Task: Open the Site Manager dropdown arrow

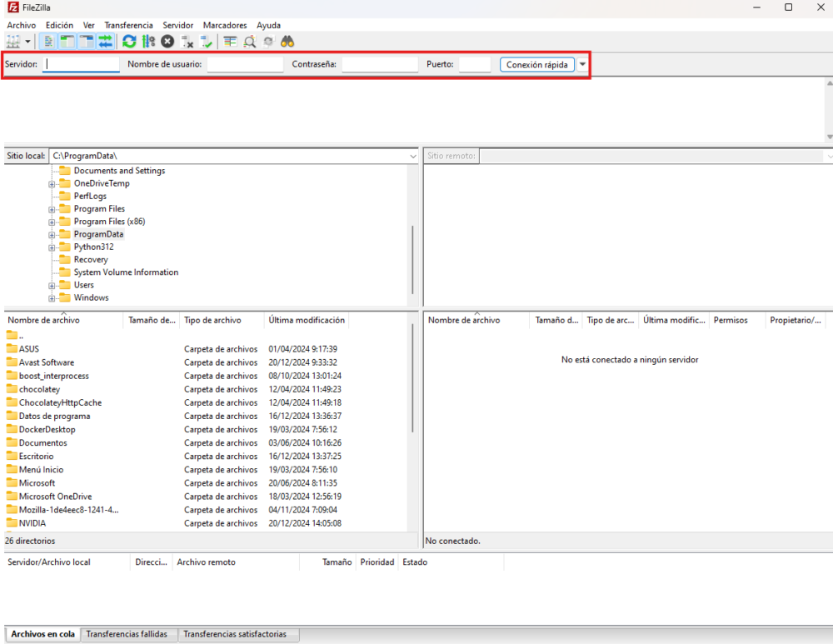Action: click(x=27, y=42)
